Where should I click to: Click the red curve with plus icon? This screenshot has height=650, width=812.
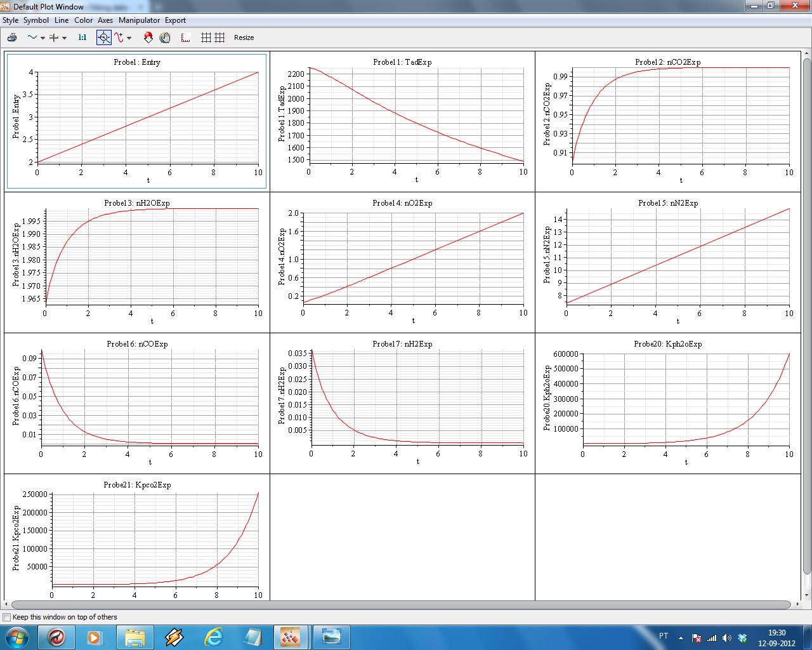tap(119, 37)
